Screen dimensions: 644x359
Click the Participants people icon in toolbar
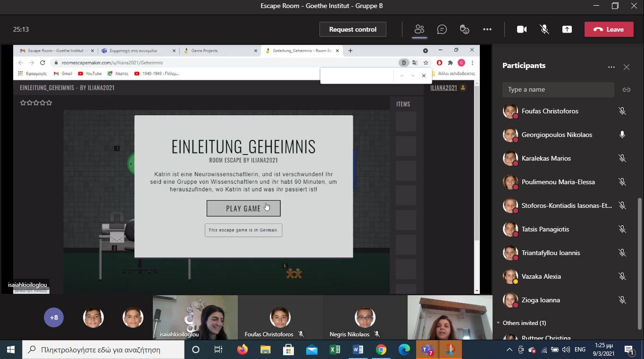click(419, 29)
